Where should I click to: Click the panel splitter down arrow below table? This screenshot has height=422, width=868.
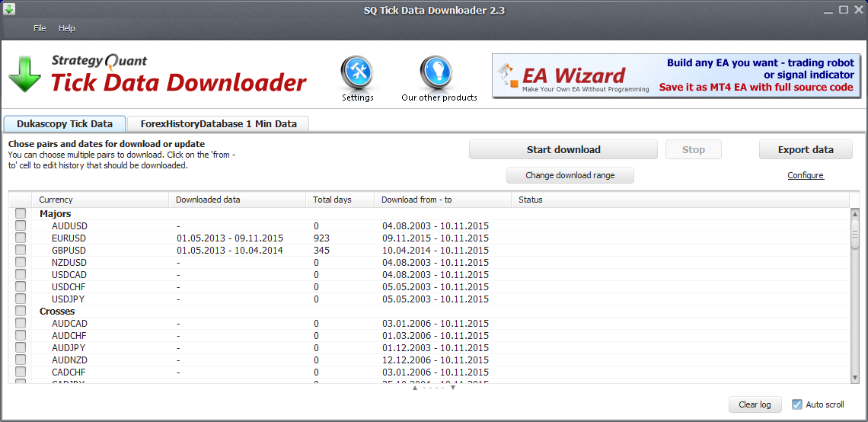(x=453, y=388)
